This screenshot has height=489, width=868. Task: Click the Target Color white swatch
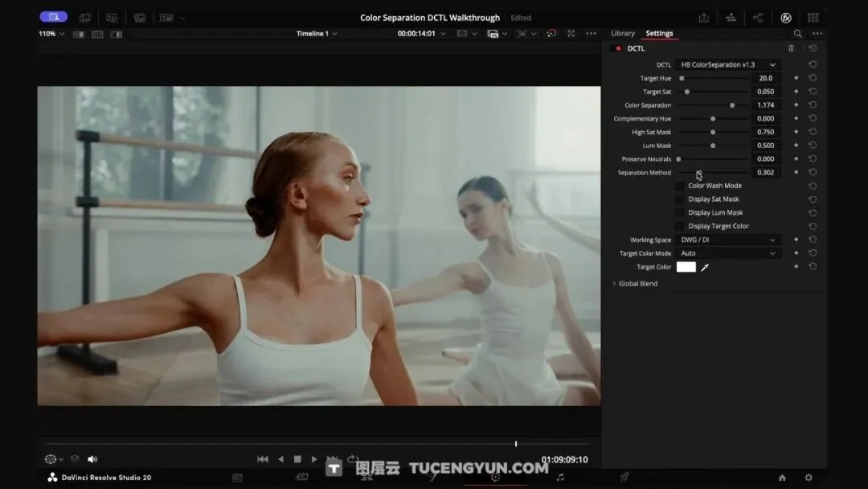[x=686, y=267]
